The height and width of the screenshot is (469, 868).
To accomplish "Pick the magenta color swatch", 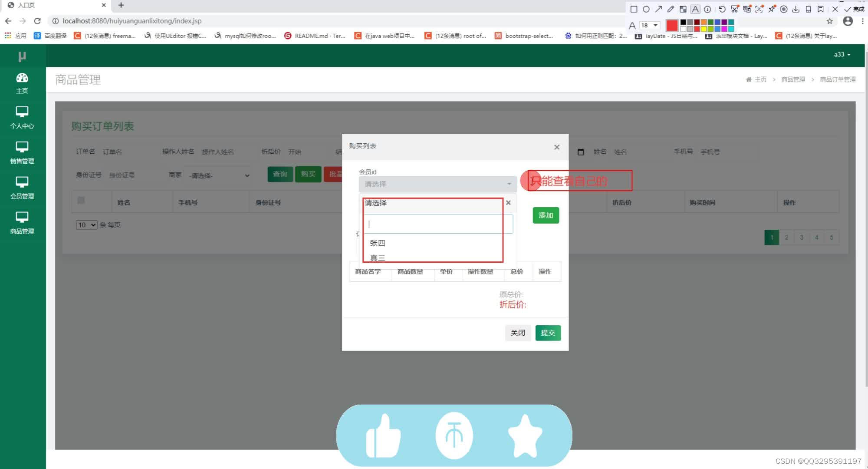I will point(724,29).
